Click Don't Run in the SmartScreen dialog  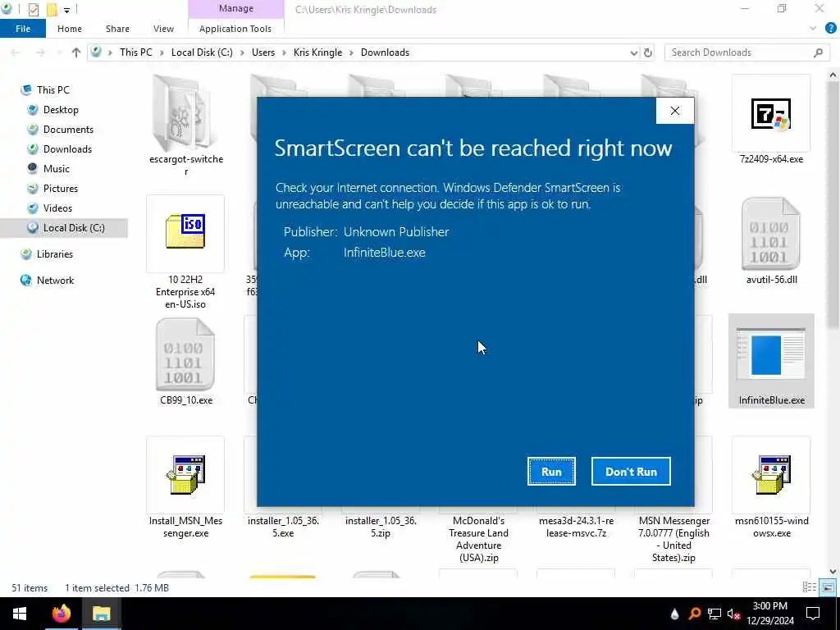[631, 472]
